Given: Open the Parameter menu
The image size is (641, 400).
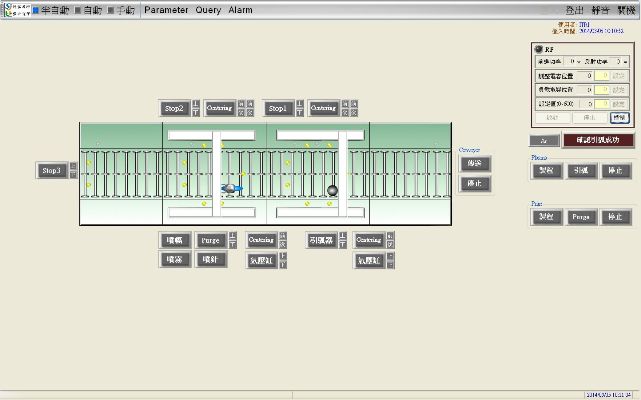Looking at the screenshot, I should [165, 10].
